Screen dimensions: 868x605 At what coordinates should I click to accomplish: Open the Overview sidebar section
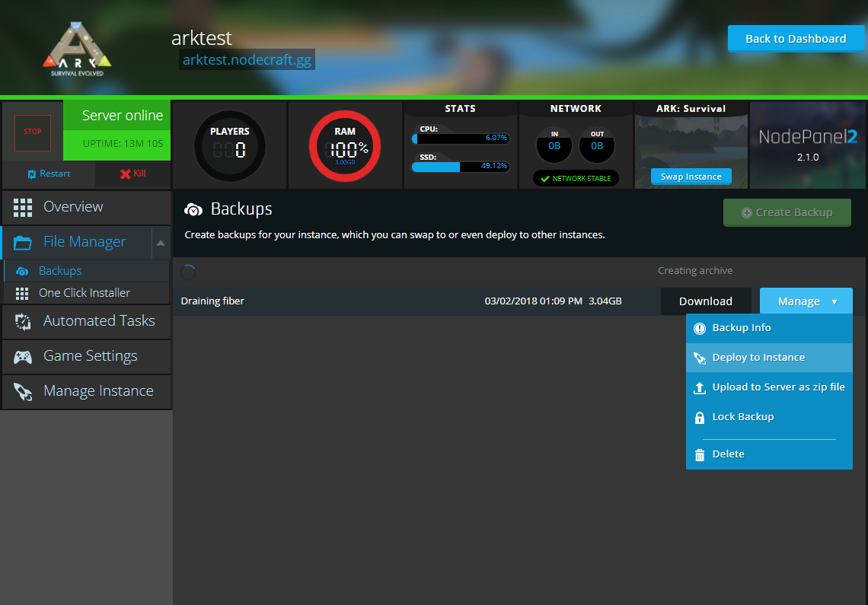pyautogui.click(x=73, y=207)
